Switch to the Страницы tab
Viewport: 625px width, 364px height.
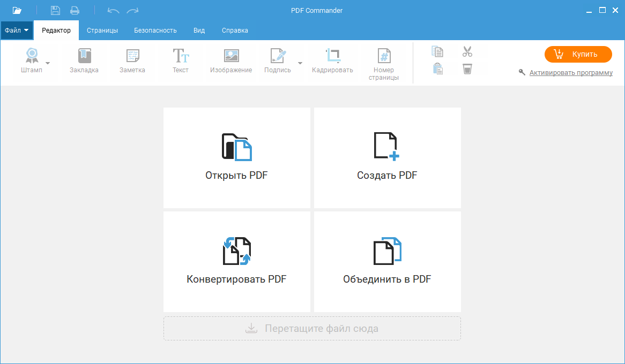[x=102, y=31]
